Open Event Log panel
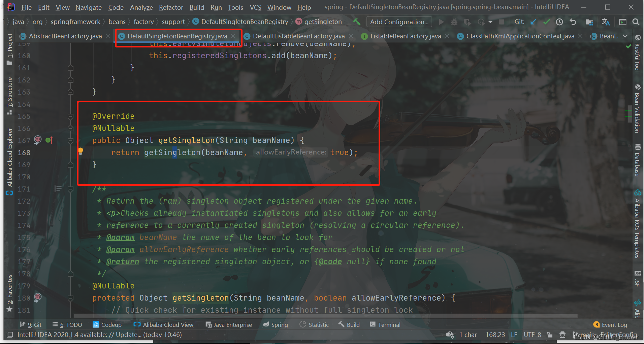The width and height of the screenshot is (644, 344). [610, 324]
